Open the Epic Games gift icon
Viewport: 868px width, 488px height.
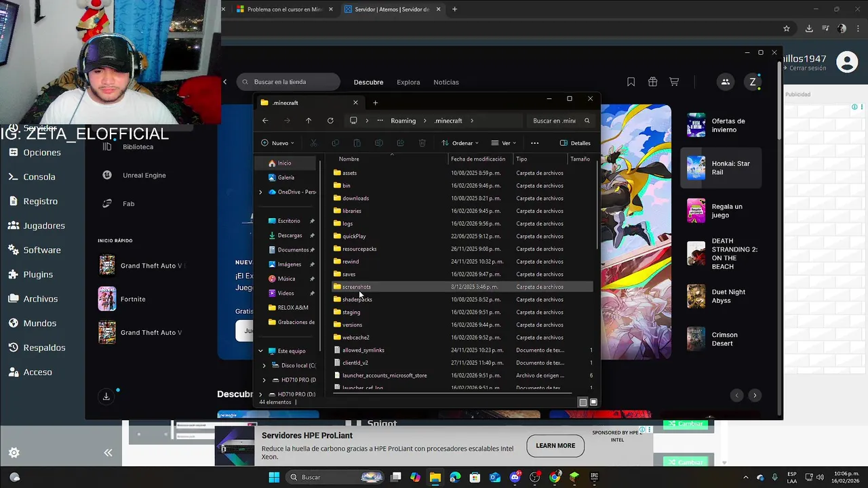(652, 82)
